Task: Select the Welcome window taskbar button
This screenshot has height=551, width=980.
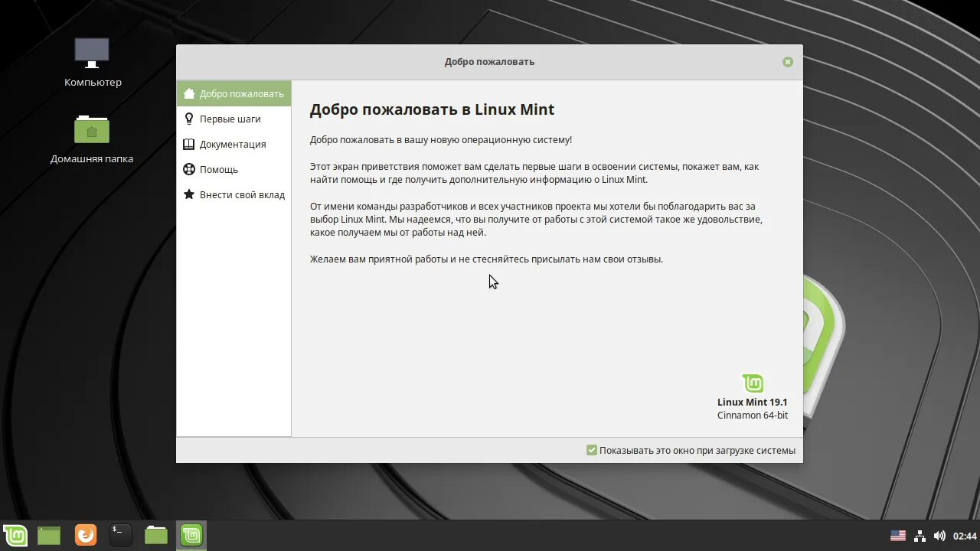Action: [191, 535]
